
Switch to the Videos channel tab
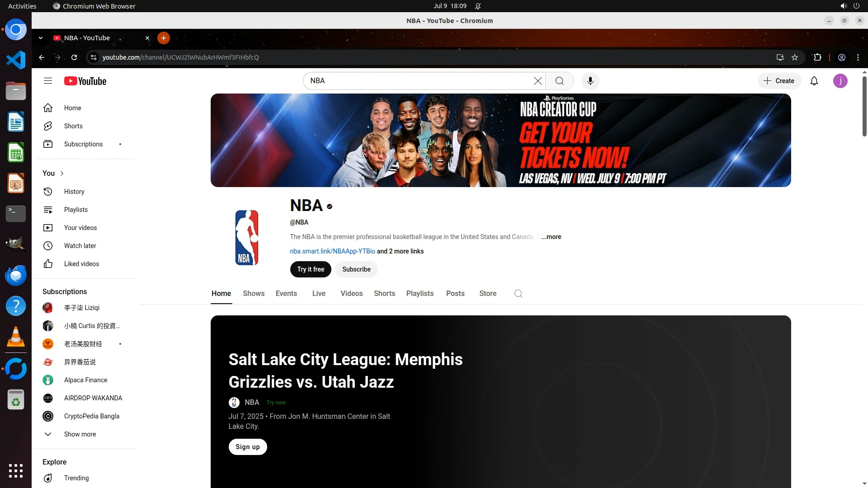[351, 294]
